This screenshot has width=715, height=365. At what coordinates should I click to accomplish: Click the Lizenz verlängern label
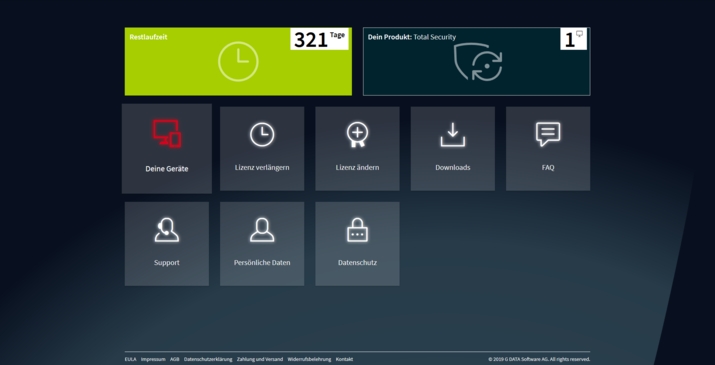(x=262, y=167)
